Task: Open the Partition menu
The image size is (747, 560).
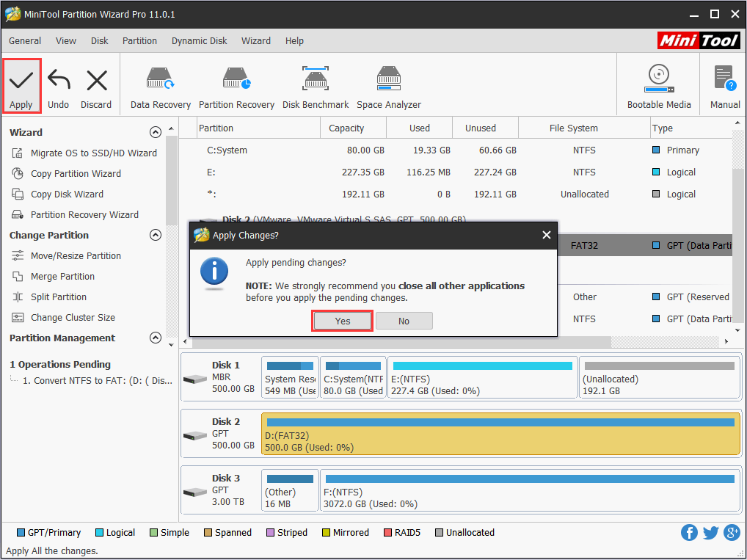Action: (x=139, y=41)
